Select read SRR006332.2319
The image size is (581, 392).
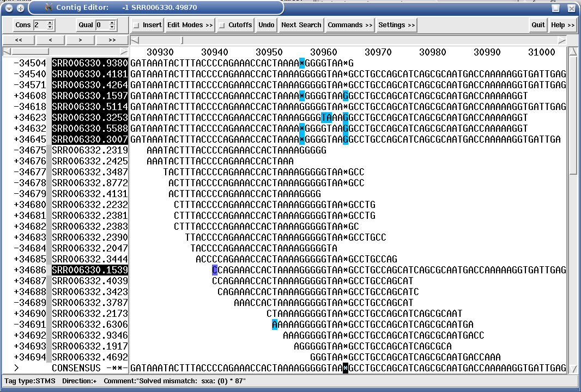coord(90,150)
